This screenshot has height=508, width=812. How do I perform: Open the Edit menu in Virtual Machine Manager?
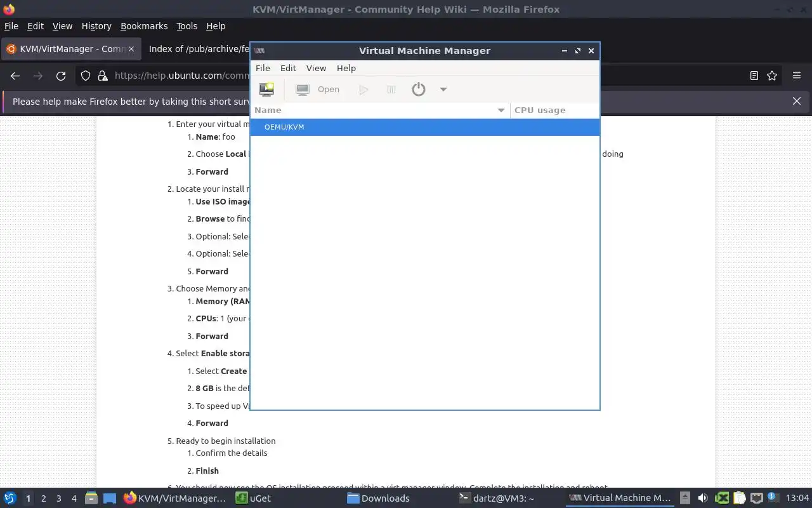pos(288,68)
